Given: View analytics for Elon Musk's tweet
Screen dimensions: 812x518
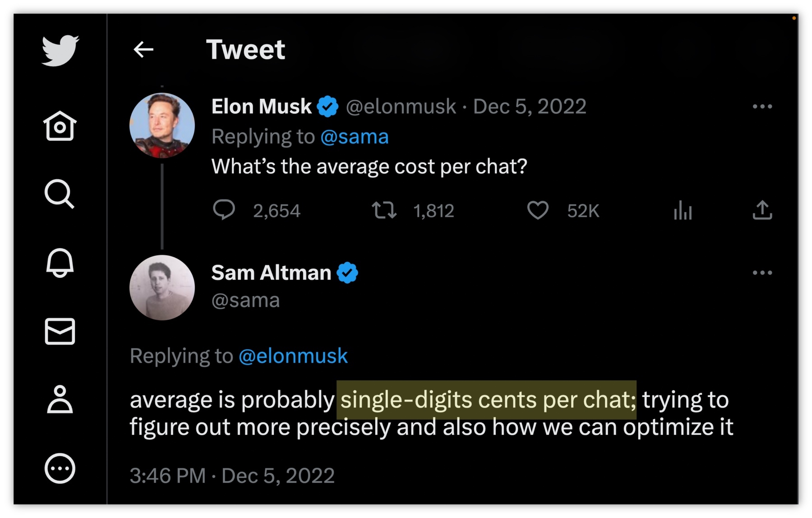Looking at the screenshot, I should point(683,210).
